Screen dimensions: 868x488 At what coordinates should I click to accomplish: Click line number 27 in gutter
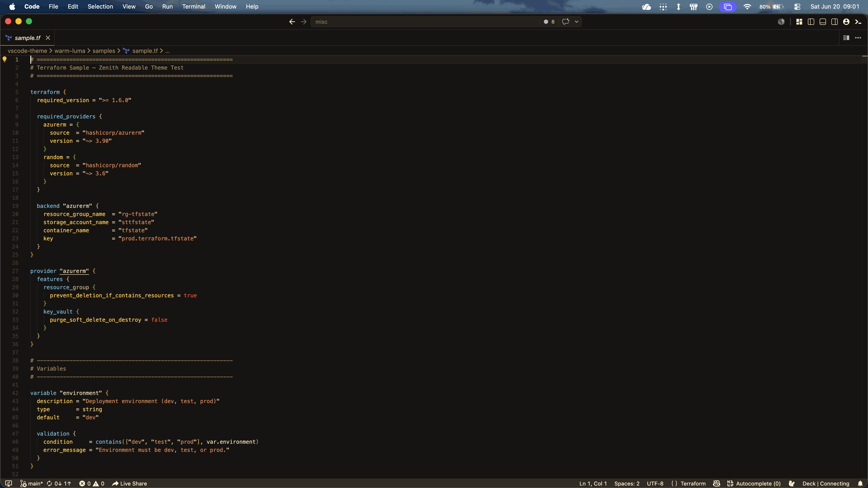click(x=15, y=271)
